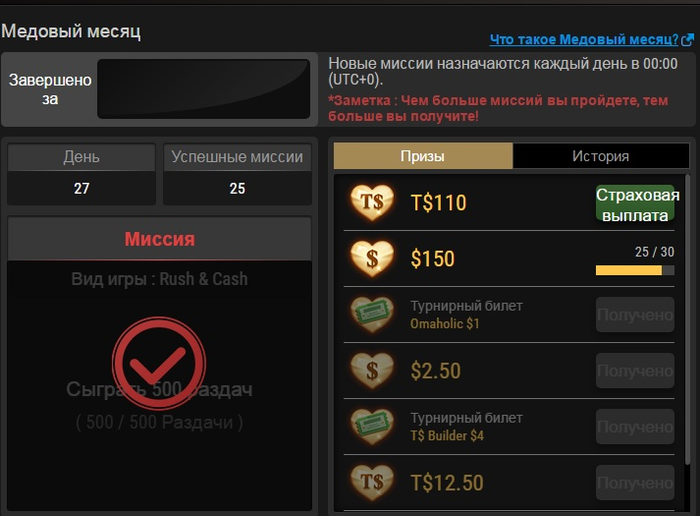Switch to the Призы tab
Screen dimensions: 700x516
pyautogui.click(x=423, y=156)
